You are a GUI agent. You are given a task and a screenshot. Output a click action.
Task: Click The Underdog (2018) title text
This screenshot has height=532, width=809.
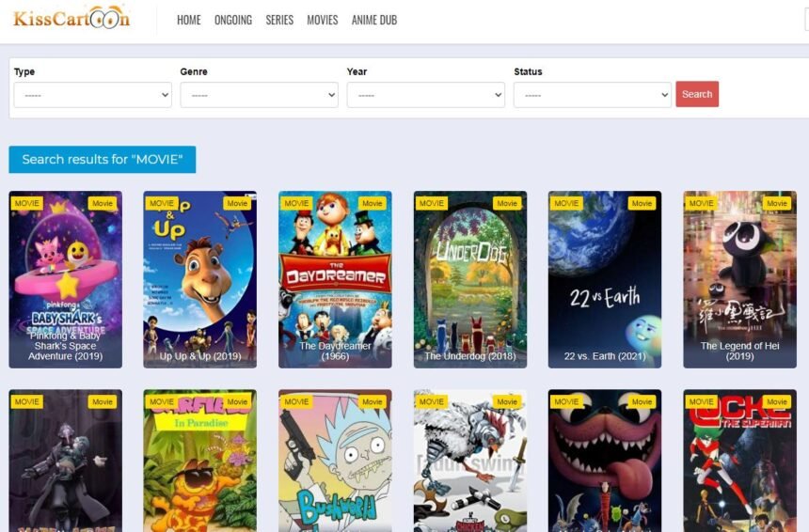(470, 356)
